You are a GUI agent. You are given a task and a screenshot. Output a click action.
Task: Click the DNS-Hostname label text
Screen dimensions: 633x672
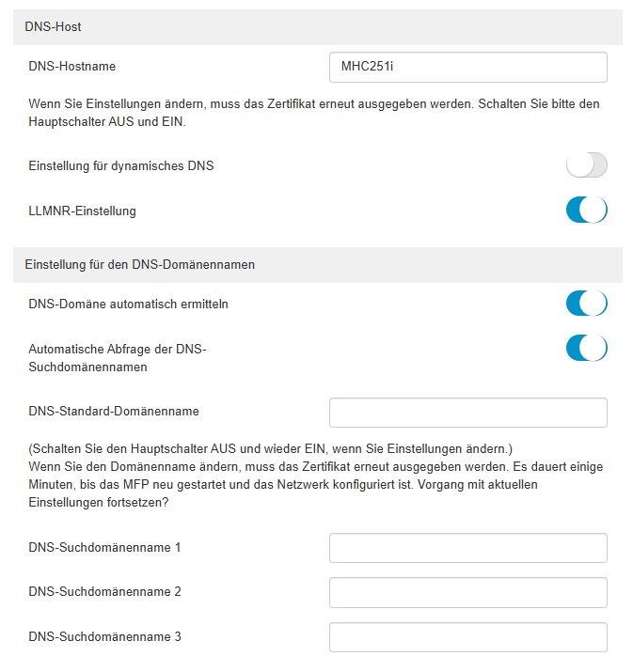[x=72, y=67]
